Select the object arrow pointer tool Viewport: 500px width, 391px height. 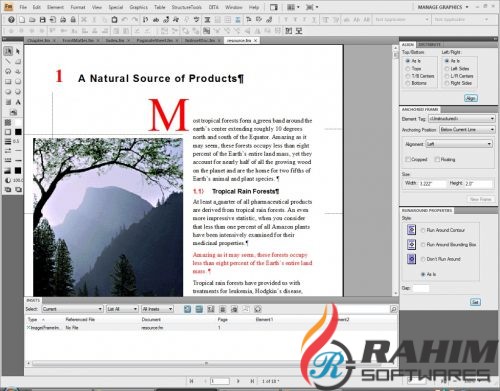click(18, 51)
